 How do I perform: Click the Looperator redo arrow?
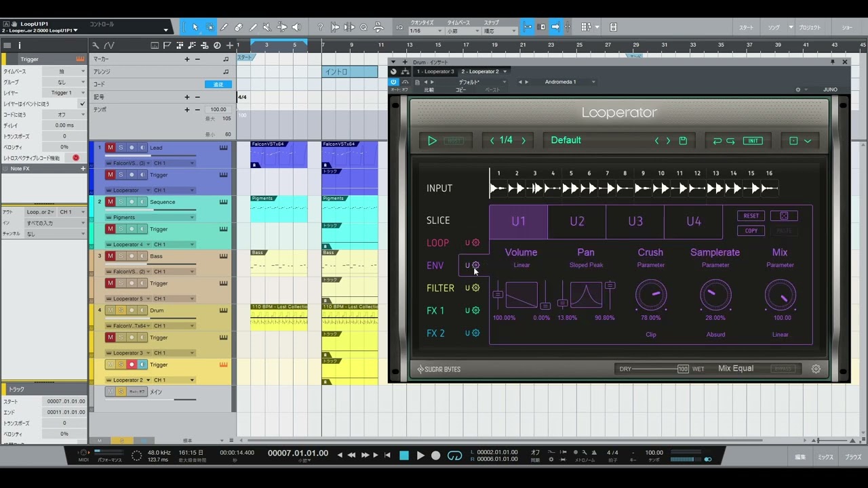[x=730, y=140]
